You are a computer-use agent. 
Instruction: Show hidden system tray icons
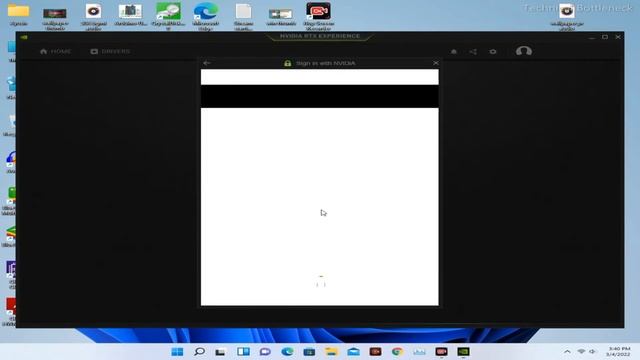[567, 351]
